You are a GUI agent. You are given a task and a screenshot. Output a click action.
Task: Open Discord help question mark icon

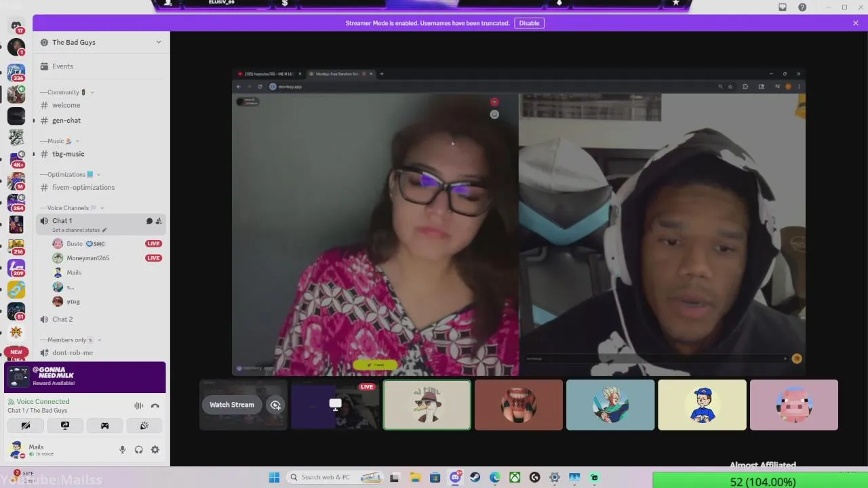802,7
